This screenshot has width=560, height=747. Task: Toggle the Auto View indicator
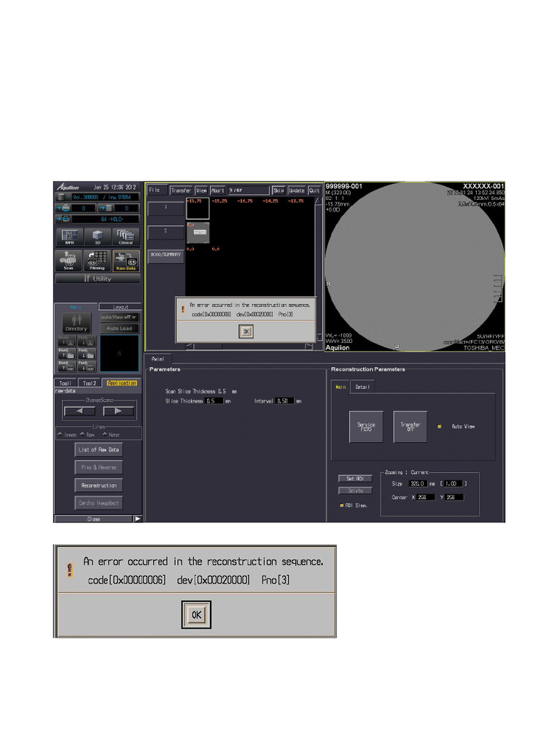point(439,426)
